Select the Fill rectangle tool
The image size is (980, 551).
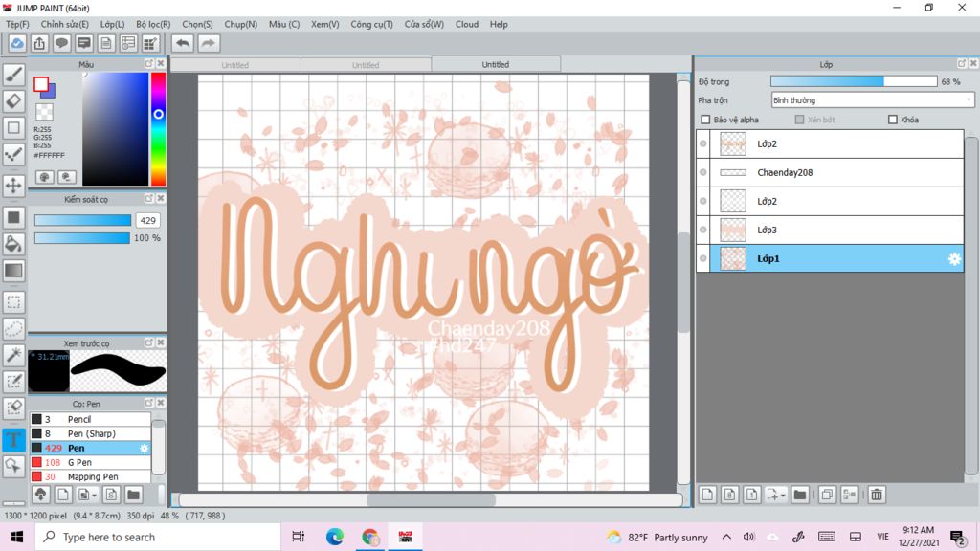13,217
